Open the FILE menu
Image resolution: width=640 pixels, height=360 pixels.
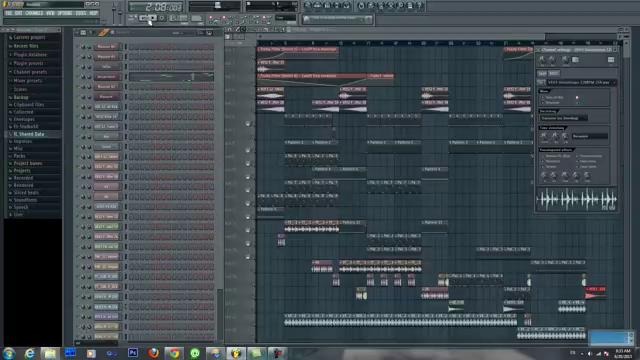(x=8, y=13)
